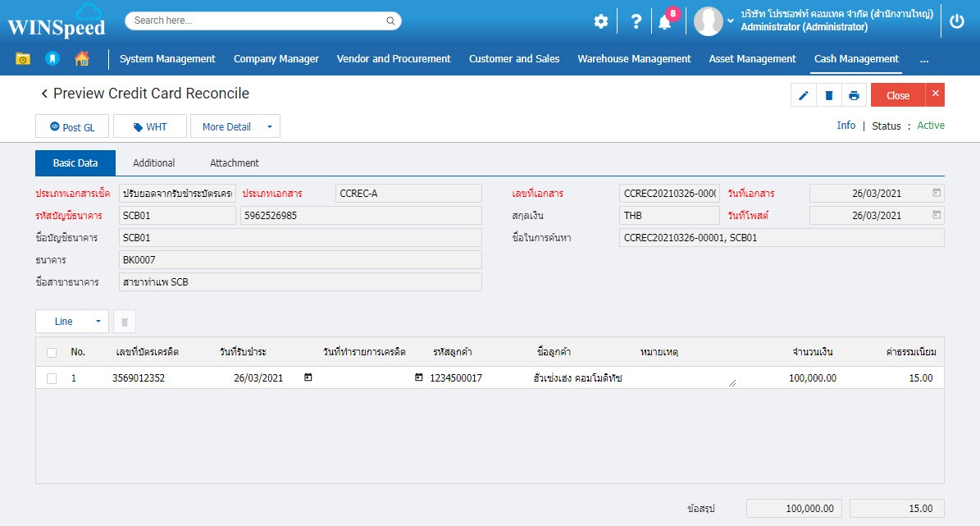
Task: Click the printer icon
Action: coord(854,95)
